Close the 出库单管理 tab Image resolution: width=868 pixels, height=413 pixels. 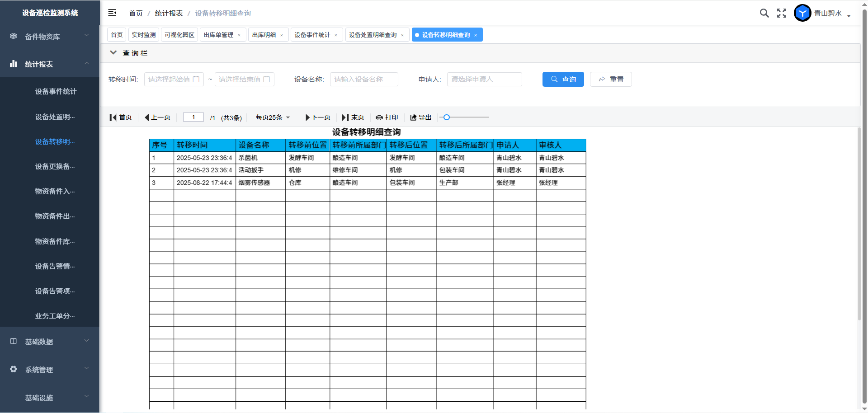[239, 35]
